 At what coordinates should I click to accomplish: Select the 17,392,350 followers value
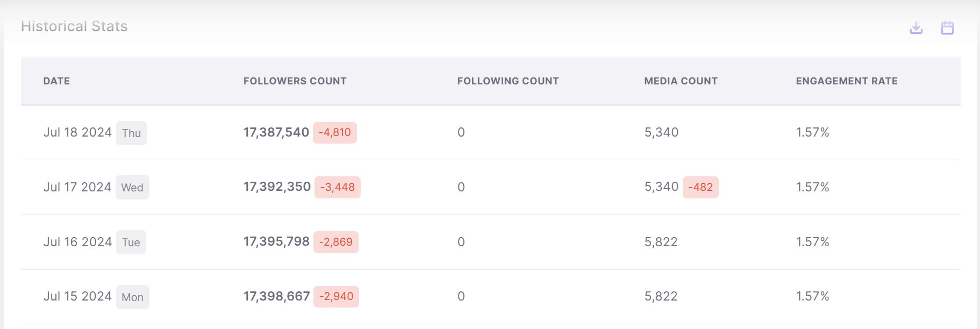point(277,187)
